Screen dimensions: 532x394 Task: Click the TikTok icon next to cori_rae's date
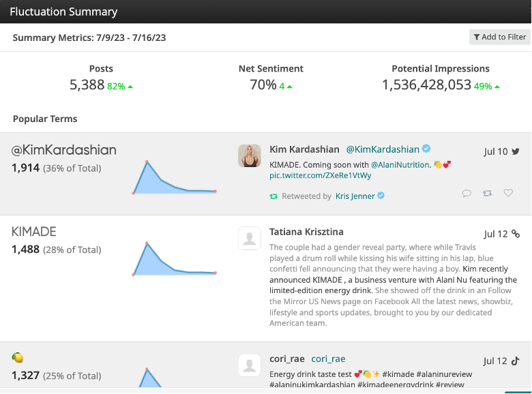tap(516, 361)
